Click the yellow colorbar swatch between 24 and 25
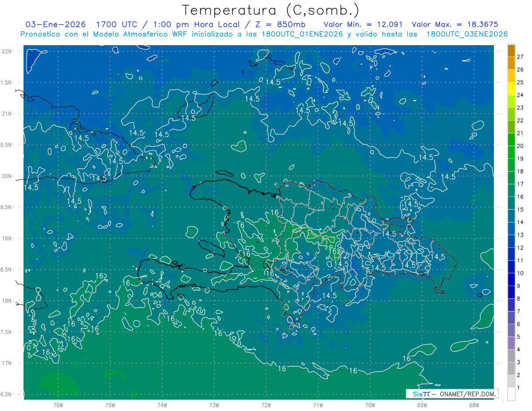The height and width of the screenshot is (411, 532). pyautogui.click(x=511, y=89)
